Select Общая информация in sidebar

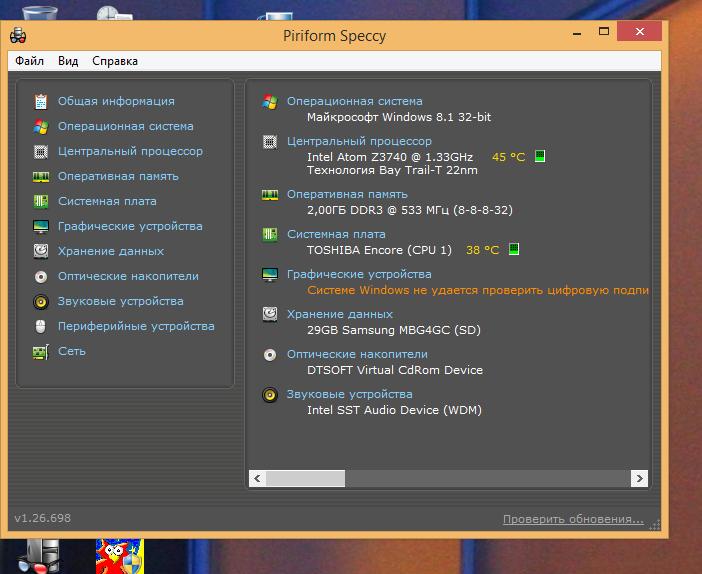(116, 102)
